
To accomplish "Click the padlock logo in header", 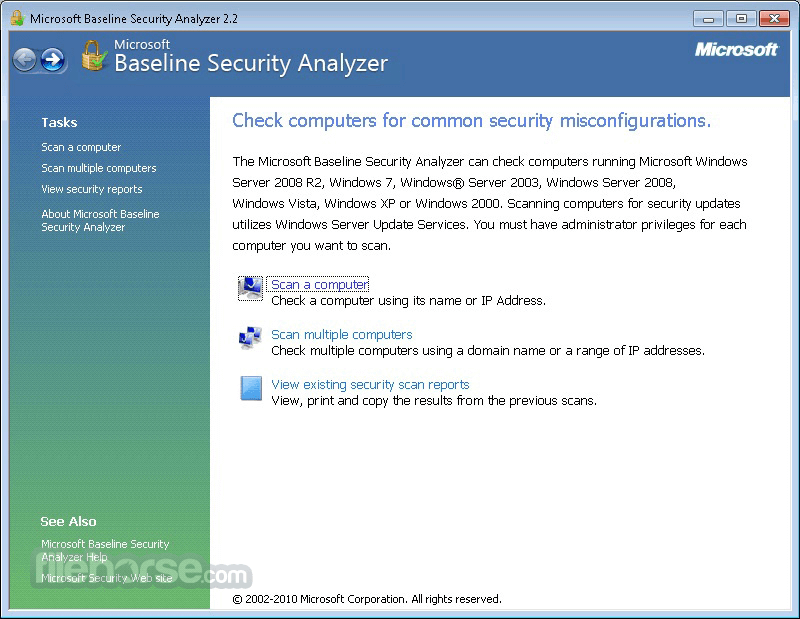I will pyautogui.click(x=94, y=56).
